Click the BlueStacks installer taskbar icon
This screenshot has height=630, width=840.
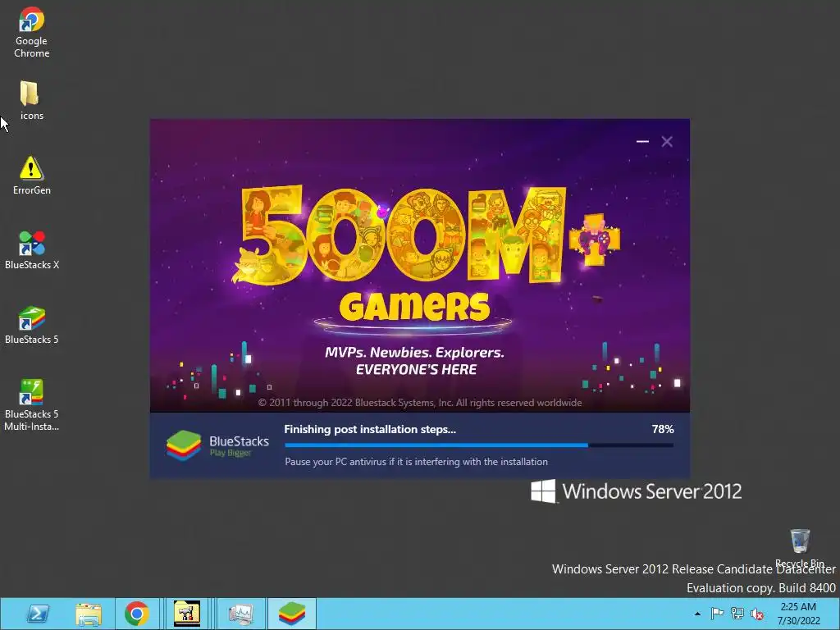click(292, 614)
